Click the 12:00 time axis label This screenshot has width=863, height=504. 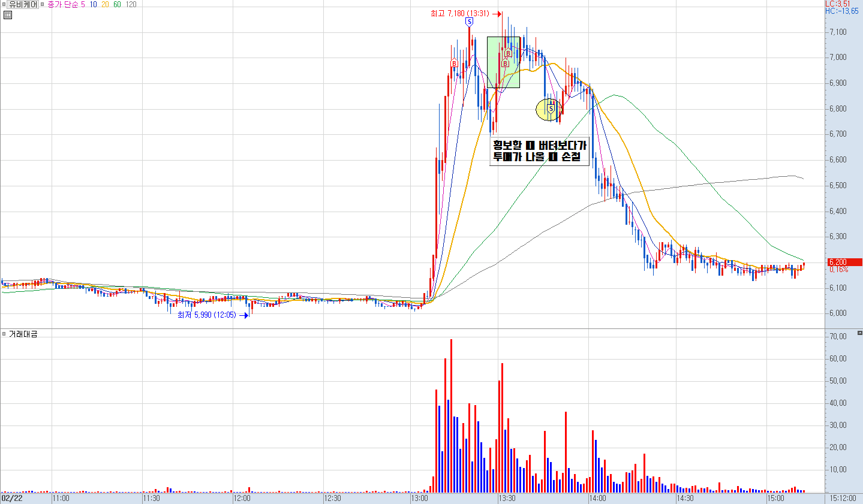coord(242,498)
